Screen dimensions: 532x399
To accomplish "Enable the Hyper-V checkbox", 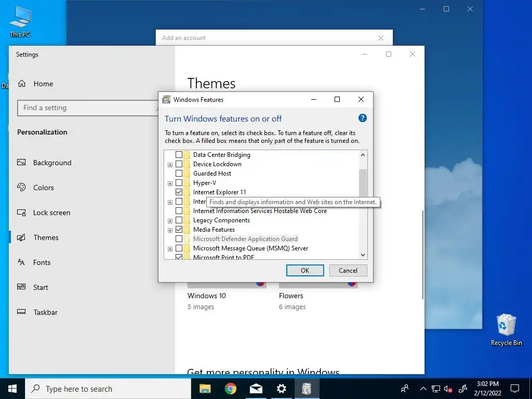I will coord(179,182).
